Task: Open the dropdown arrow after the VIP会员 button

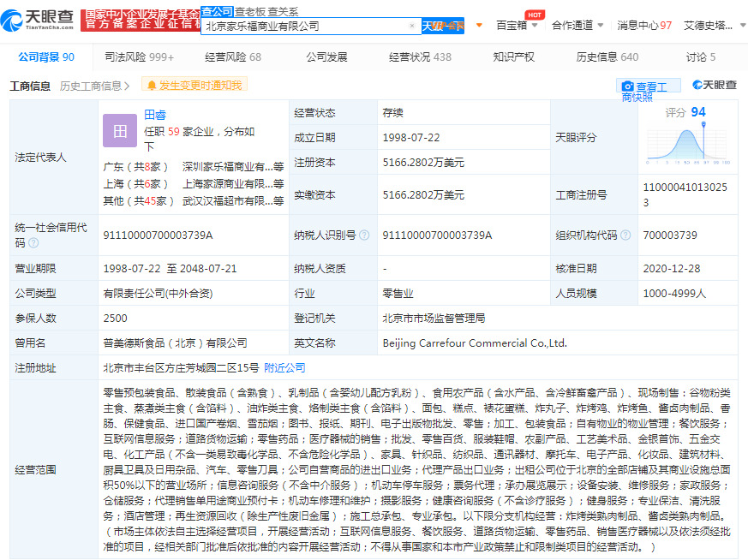Action: 480,25
